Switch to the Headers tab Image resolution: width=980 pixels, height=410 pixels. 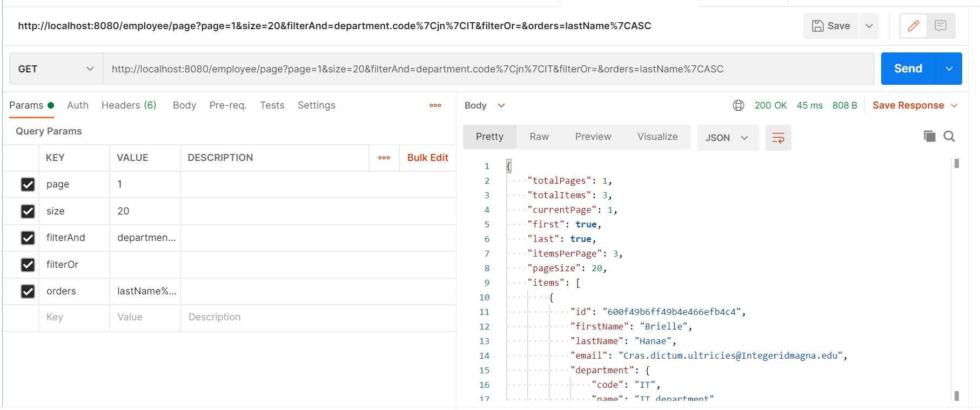129,105
